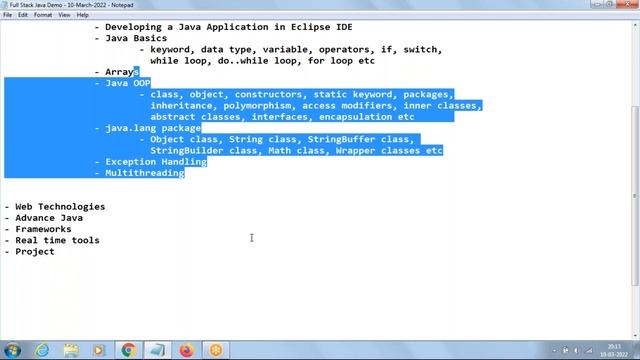The image size is (640, 360).
Task: Open the Edit menu
Action: tap(23, 15)
